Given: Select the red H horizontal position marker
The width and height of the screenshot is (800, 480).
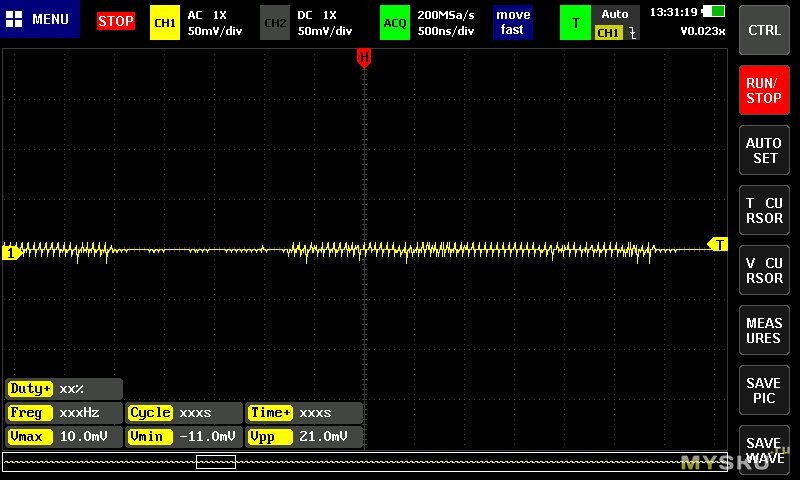Looking at the screenshot, I should 364,58.
